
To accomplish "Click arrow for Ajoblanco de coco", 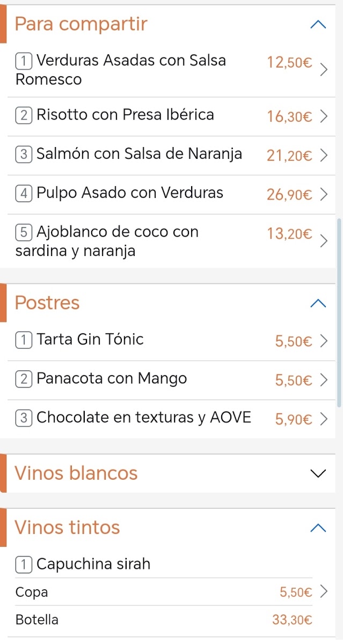I will click(323, 241).
